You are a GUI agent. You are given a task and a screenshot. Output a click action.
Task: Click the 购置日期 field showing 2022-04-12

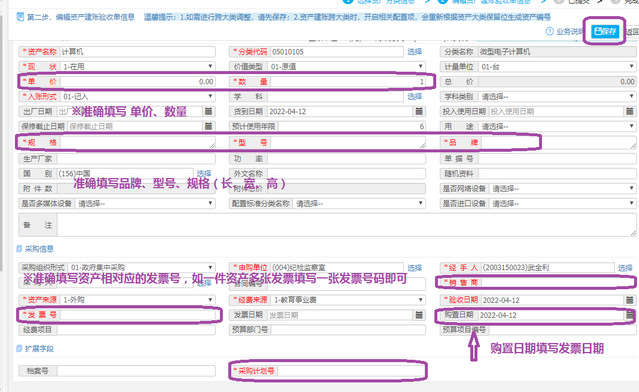coord(550,315)
